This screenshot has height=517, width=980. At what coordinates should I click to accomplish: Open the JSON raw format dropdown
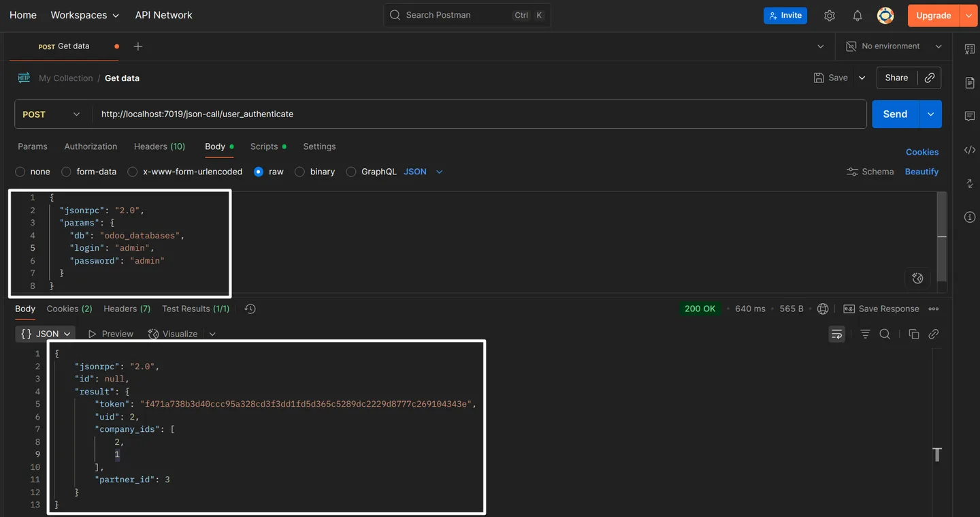pyautogui.click(x=423, y=172)
